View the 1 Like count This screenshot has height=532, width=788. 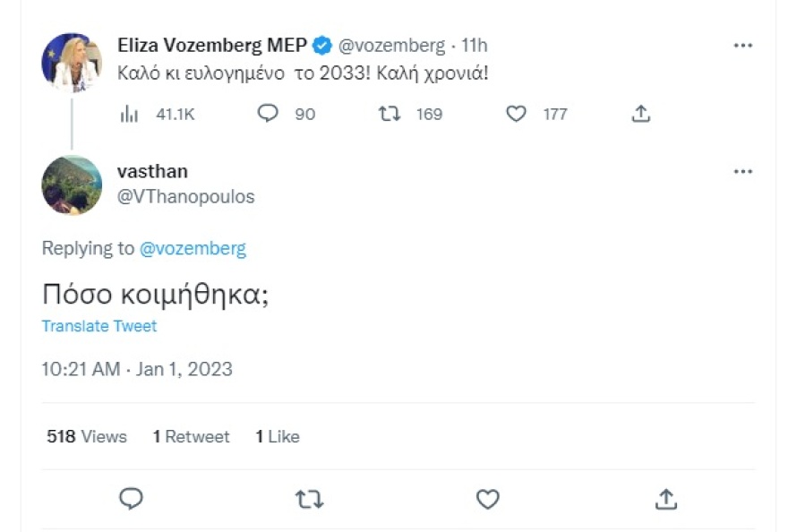point(278,436)
